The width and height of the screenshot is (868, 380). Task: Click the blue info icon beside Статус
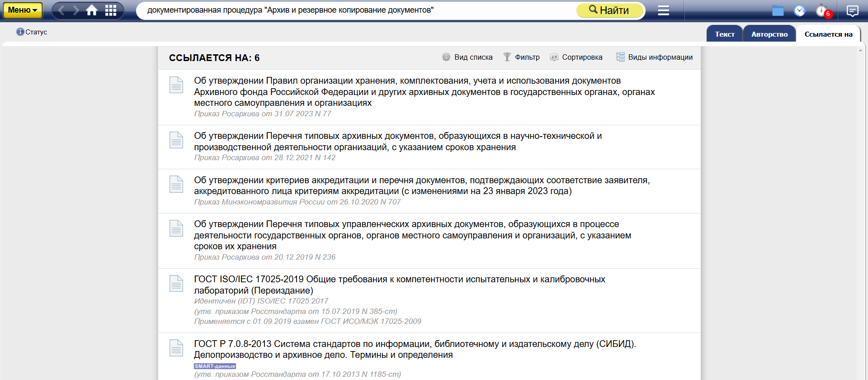pyautogui.click(x=20, y=32)
